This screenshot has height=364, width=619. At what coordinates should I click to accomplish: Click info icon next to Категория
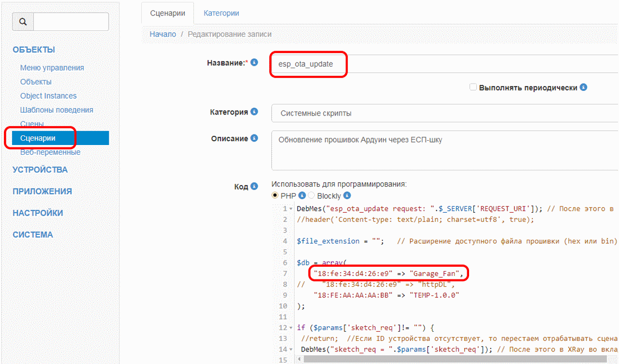pyautogui.click(x=254, y=112)
